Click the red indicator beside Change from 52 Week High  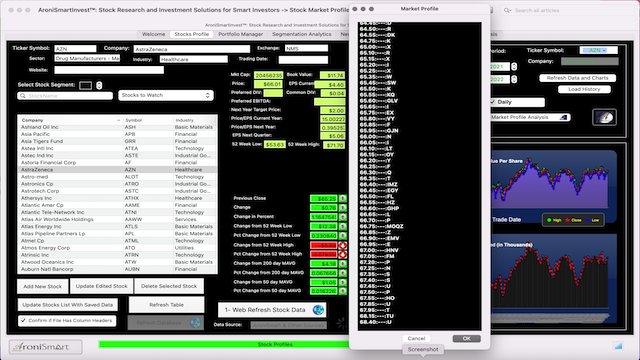[342, 245]
